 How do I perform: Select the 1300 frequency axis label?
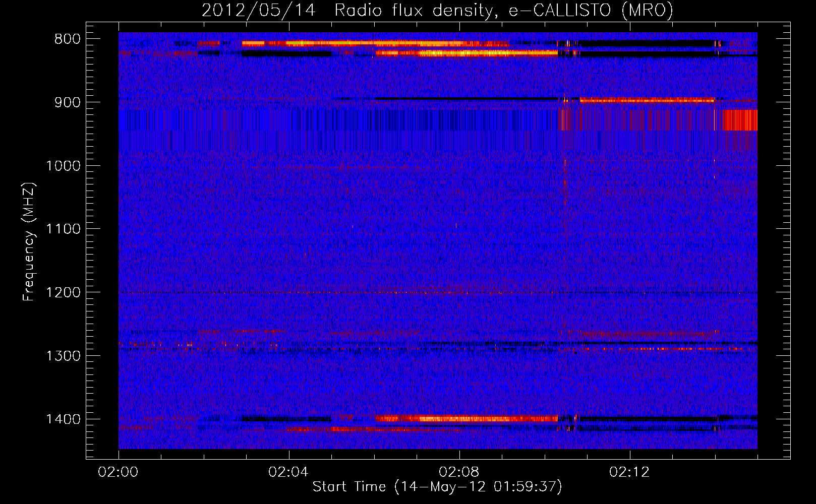[63, 356]
